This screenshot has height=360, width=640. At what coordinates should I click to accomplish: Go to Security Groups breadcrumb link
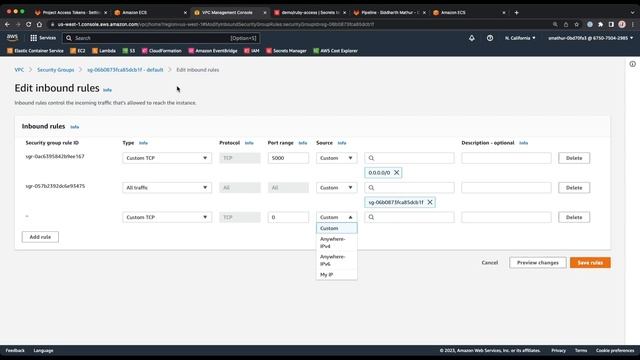coord(56,70)
